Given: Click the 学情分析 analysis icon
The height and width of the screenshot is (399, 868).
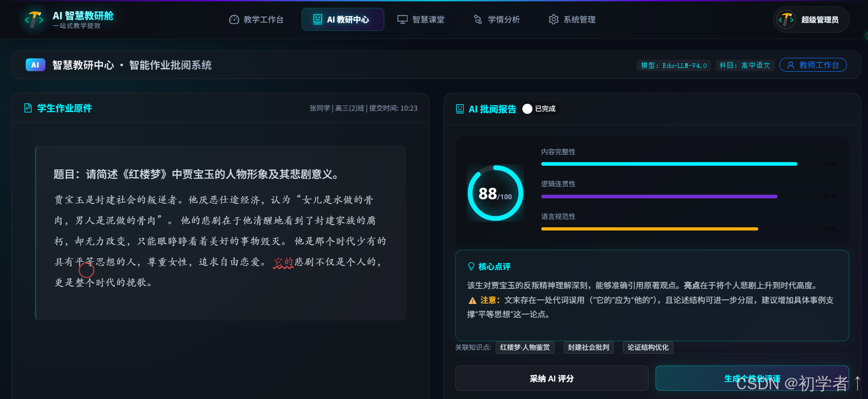Looking at the screenshot, I should (478, 19).
